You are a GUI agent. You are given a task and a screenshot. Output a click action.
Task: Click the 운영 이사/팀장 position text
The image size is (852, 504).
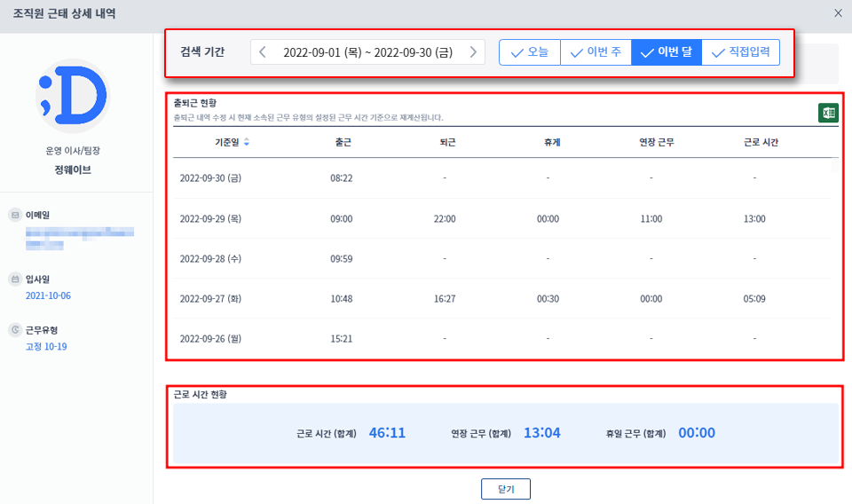[73, 151]
